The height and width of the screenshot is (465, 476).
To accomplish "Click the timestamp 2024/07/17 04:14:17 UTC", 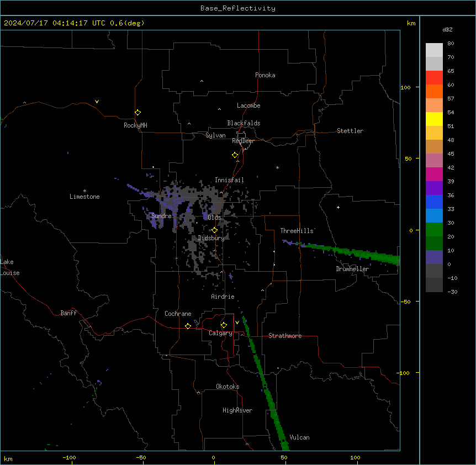I will [x=55, y=23].
